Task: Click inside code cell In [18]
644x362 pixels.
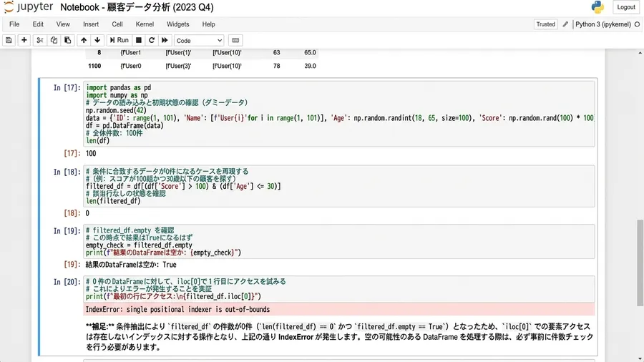Action: 339,186
